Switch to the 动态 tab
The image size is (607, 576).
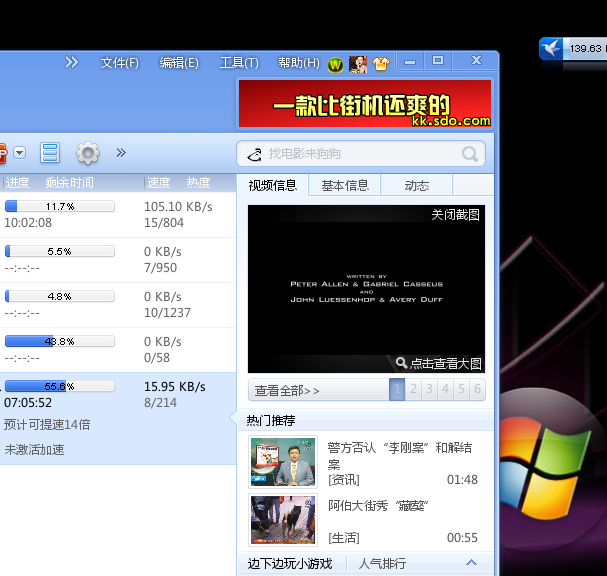point(417,185)
